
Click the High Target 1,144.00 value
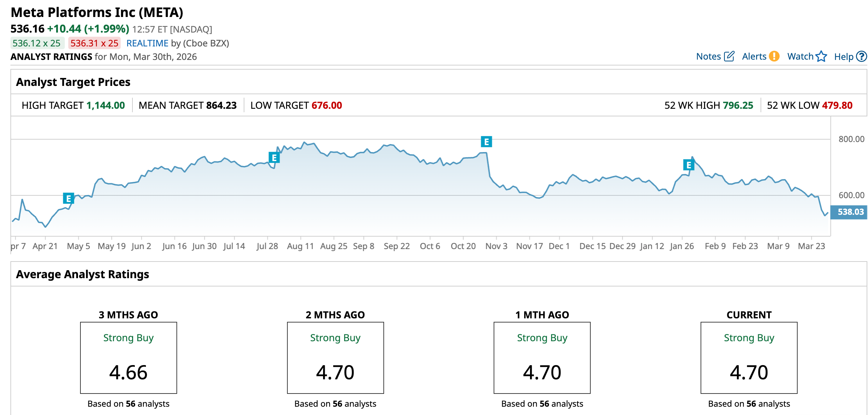point(105,105)
